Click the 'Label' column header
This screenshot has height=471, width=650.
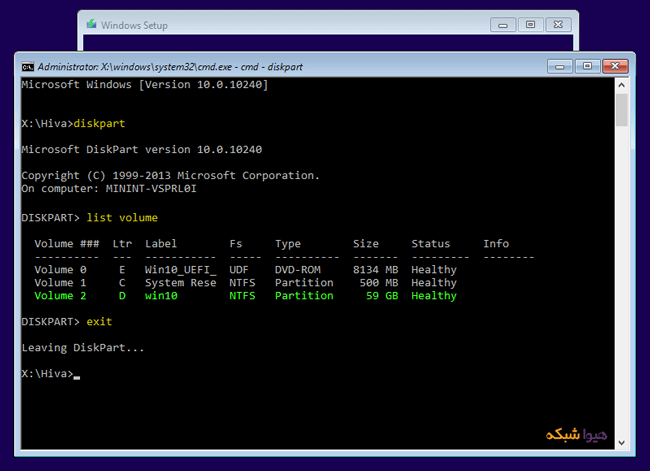point(161,244)
